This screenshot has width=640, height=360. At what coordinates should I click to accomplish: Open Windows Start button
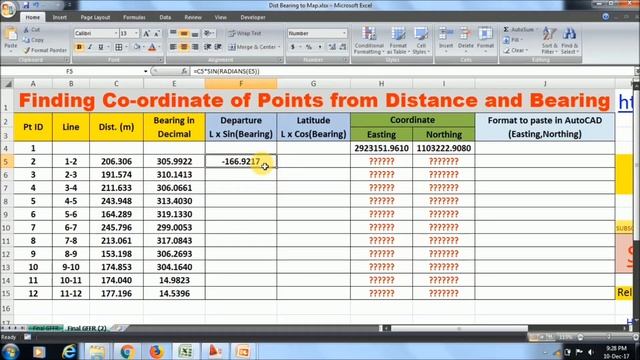pos(10,351)
